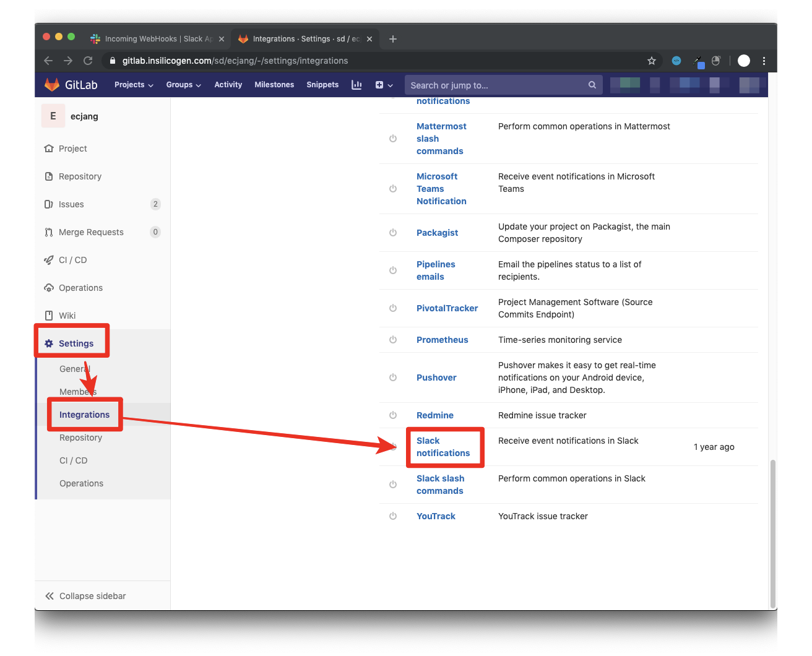This screenshot has height=656, width=812.
Task: Click the power icon beside YouTrack
Action: (393, 516)
